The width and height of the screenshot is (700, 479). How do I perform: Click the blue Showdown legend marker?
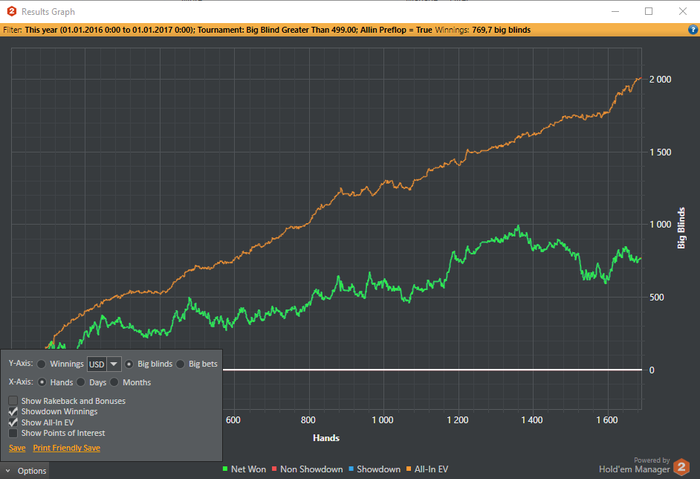(x=351, y=469)
